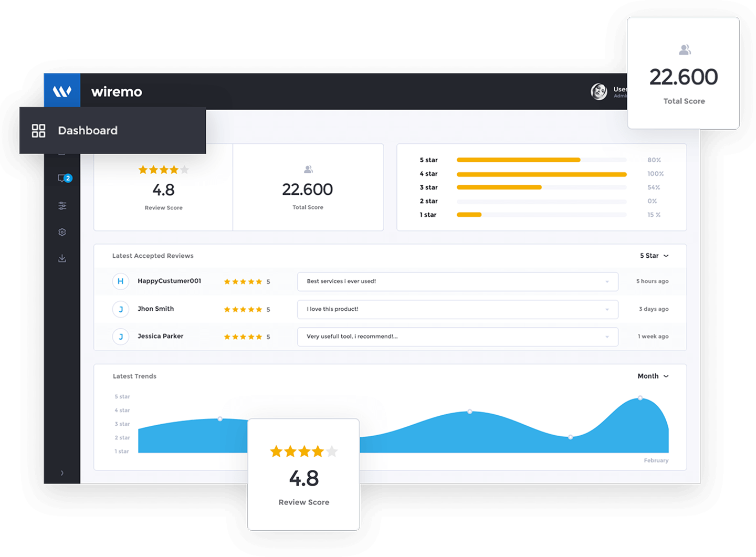Image resolution: width=756 pixels, height=557 pixels.
Task: Click the user avatar in header
Action: pyautogui.click(x=598, y=91)
